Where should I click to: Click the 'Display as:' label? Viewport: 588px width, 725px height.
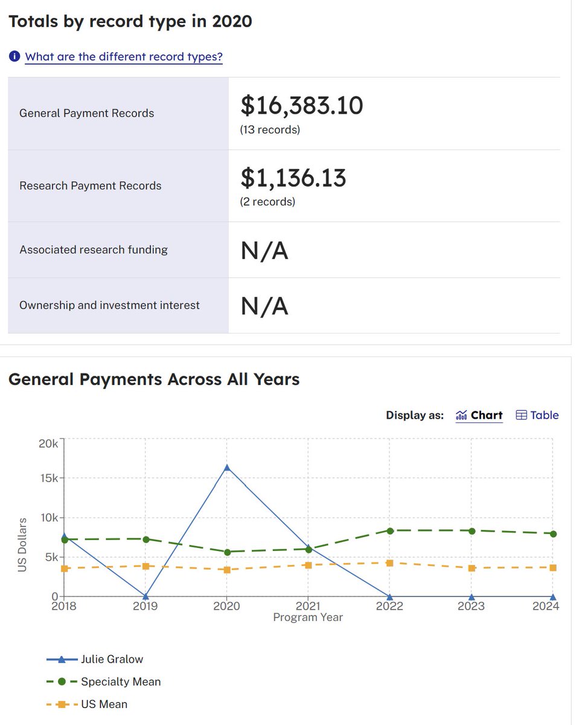[415, 415]
